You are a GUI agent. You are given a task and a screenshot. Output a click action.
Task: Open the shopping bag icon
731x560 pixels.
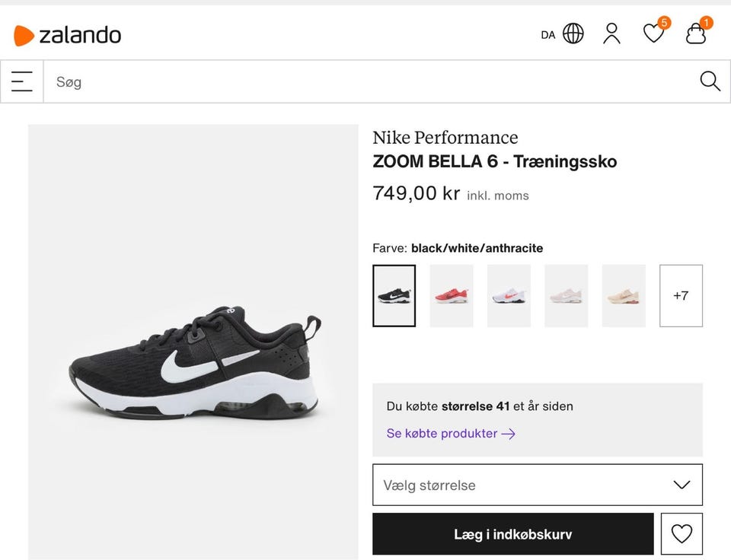[x=696, y=33]
